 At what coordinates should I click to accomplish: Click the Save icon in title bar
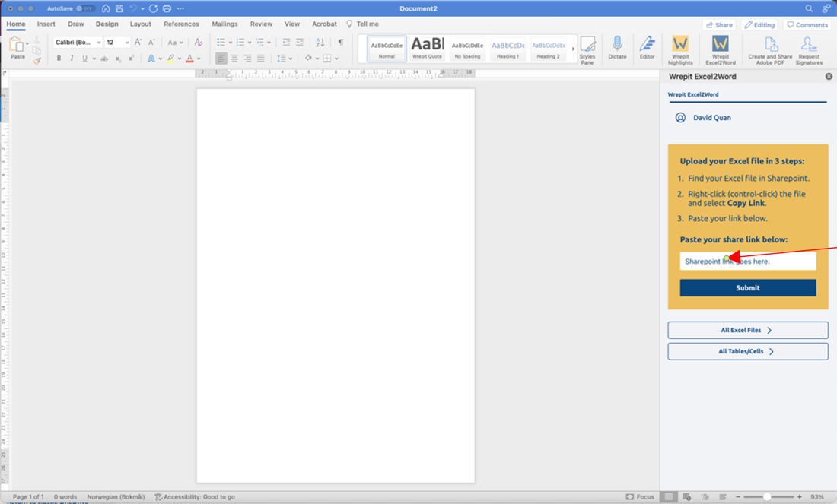pyautogui.click(x=119, y=8)
